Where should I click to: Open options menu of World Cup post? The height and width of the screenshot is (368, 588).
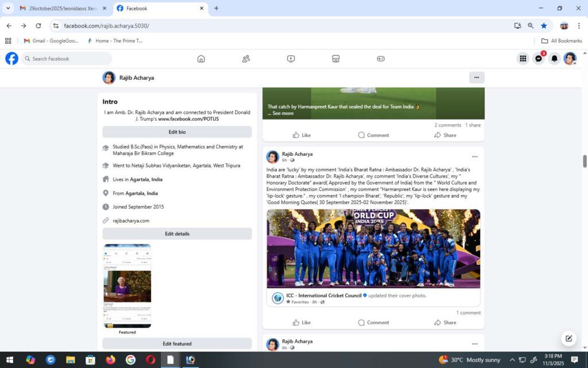click(474, 156)
